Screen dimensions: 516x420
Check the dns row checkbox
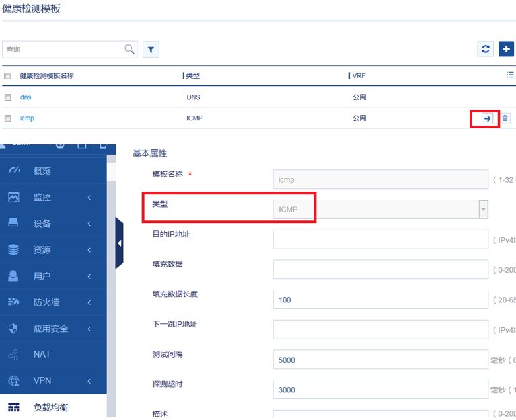pos(8,97)
